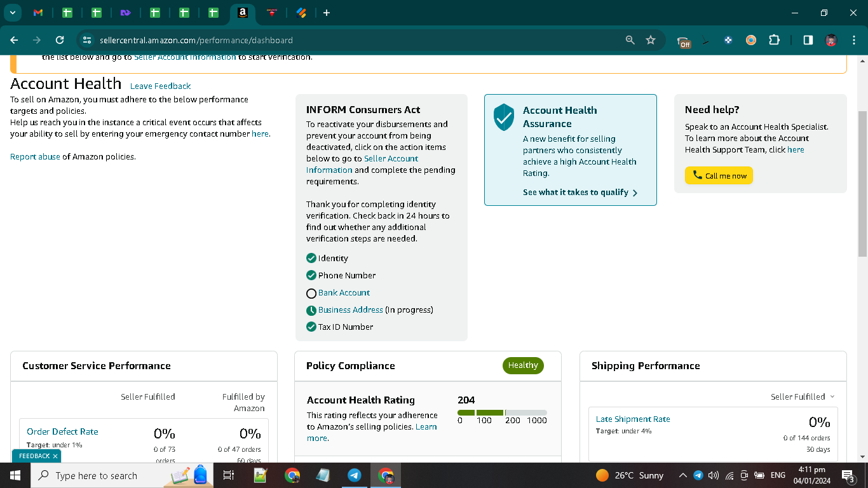Screen dimensions: 868x488
Task: Open the Windows Start menu
Action: [15, 475]
